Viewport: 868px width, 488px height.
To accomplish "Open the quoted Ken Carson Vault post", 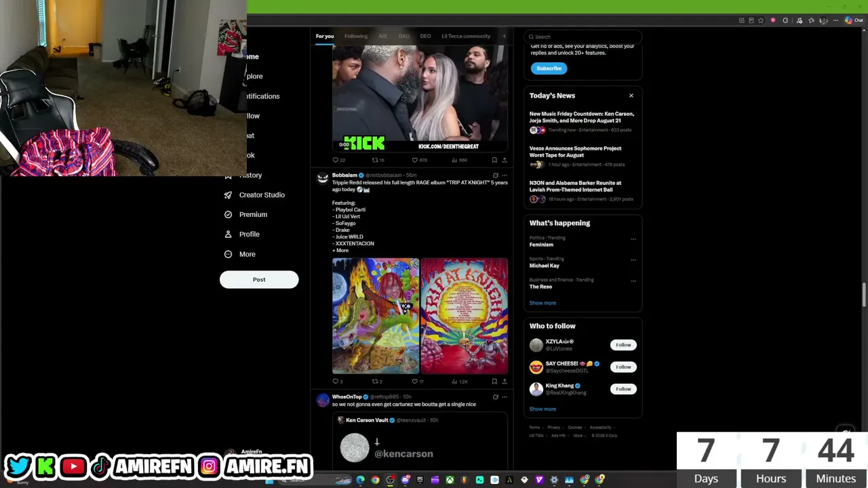I will (420, 441).
